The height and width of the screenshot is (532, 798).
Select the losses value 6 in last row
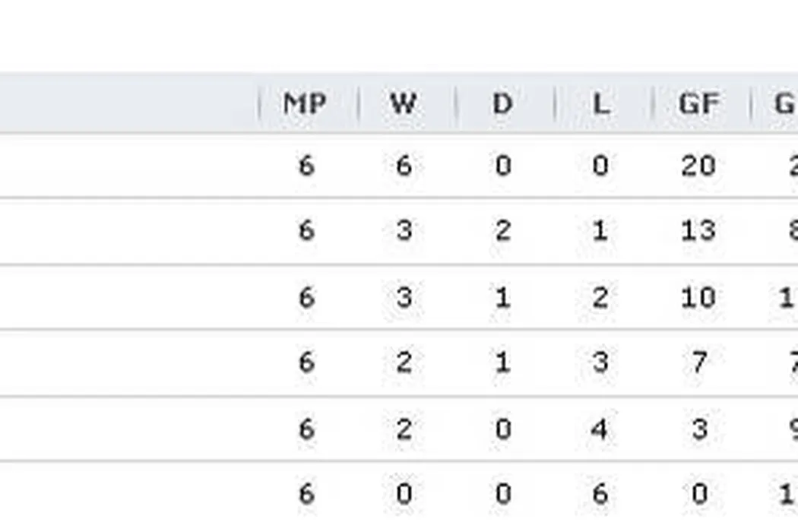pos(600,495)
